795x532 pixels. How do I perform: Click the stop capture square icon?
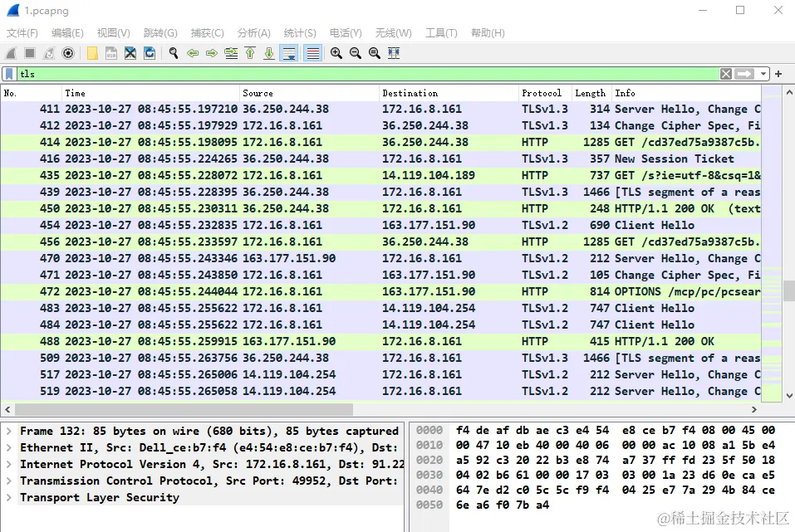coord(30,53)
